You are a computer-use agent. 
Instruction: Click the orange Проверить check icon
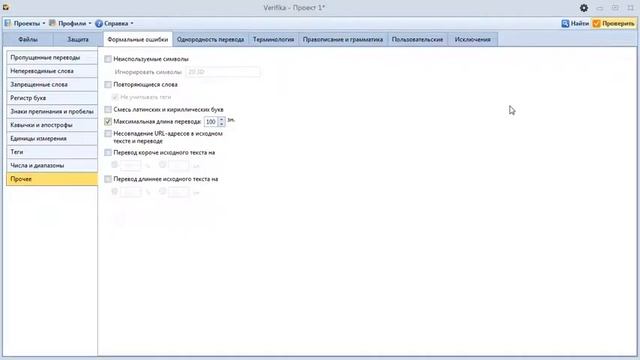click(x=597, y=24)
